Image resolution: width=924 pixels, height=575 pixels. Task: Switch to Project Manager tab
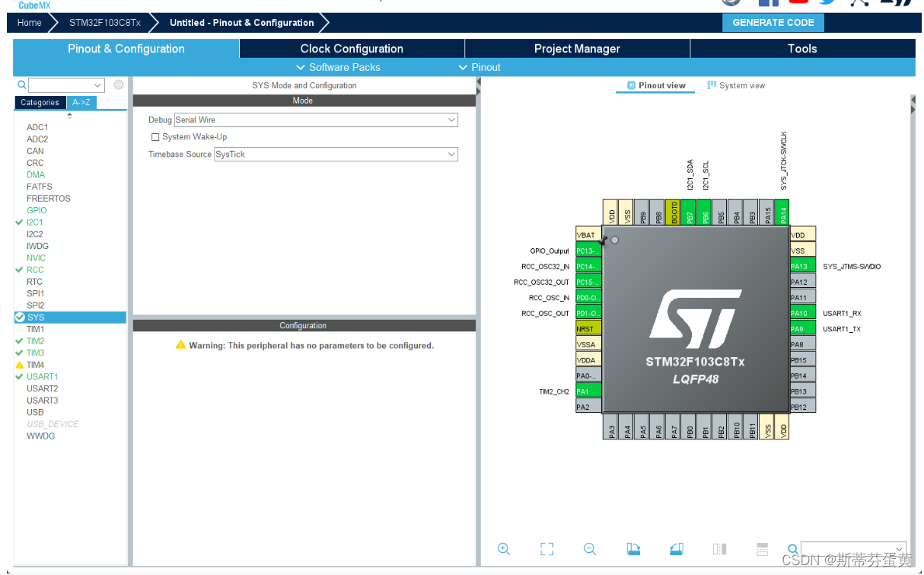click(x=577, y=49)
